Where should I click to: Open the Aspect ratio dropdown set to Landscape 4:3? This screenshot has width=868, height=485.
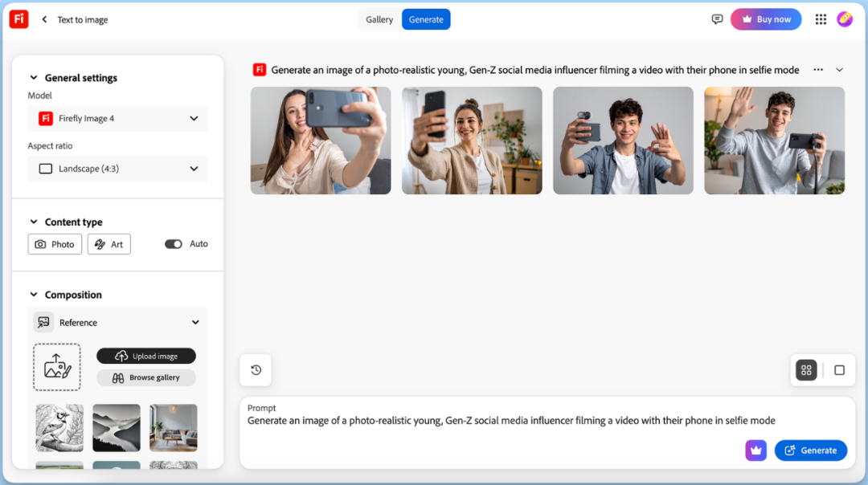(117, 169)
